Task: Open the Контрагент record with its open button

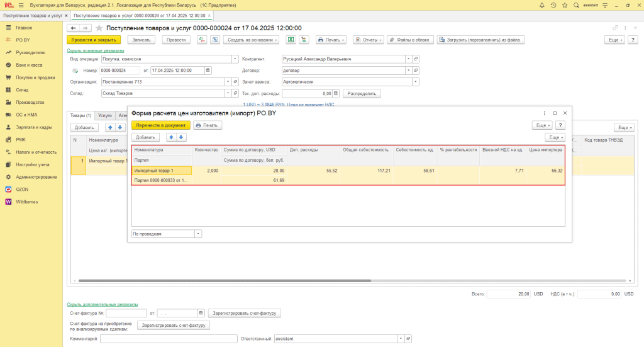Action: pyautogui.click(x=416, y=59)
